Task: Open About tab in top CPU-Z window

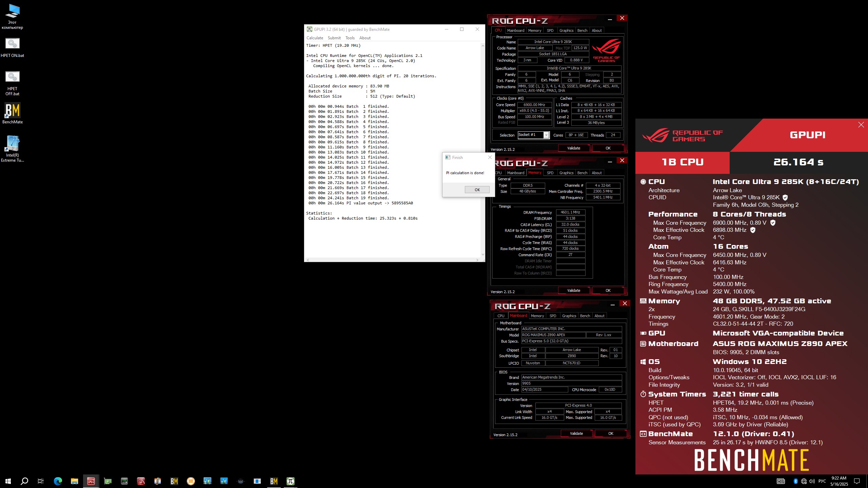Action: [597, 30]
